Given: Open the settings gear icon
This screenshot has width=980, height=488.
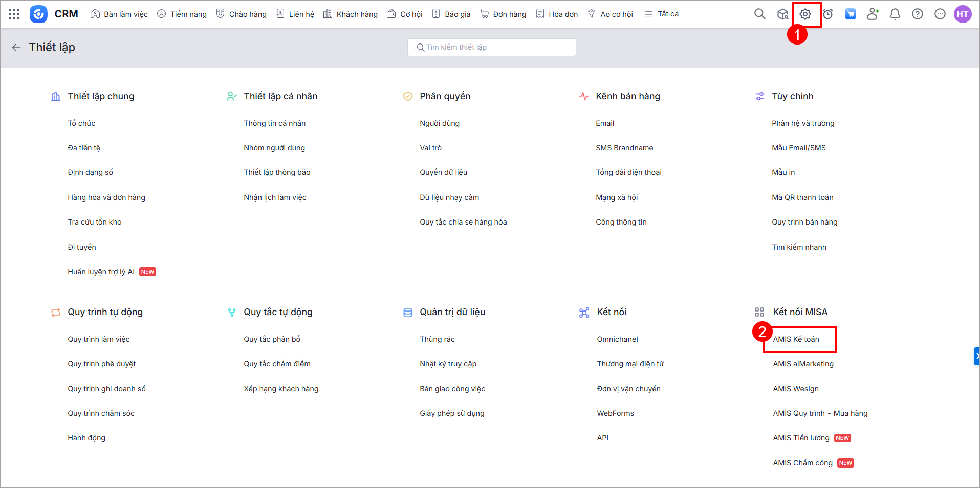Looking at the screenshot, I should click(805, 14).
